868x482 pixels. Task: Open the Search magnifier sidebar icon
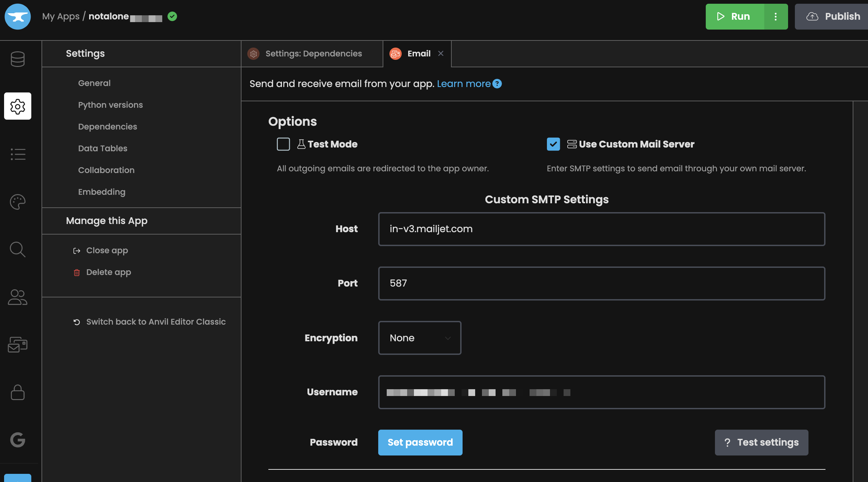click(18, 249)
